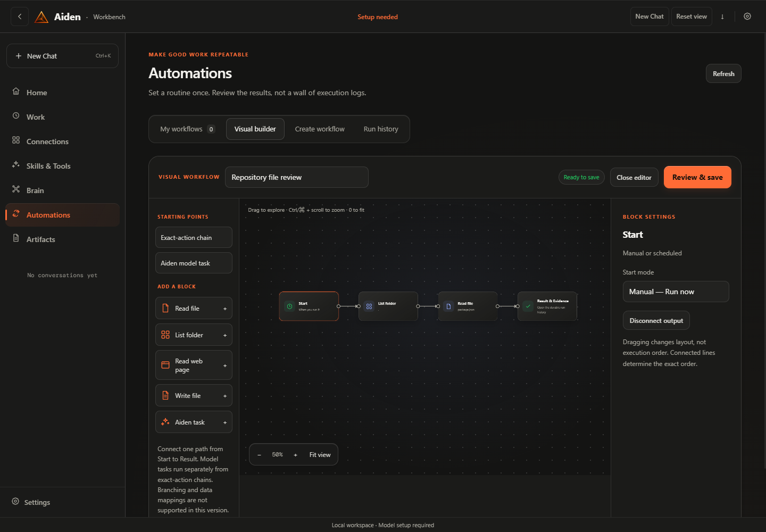Click the download arrow icon in header
This screenshot has width=766, height=532.
(x=722, y=16)
